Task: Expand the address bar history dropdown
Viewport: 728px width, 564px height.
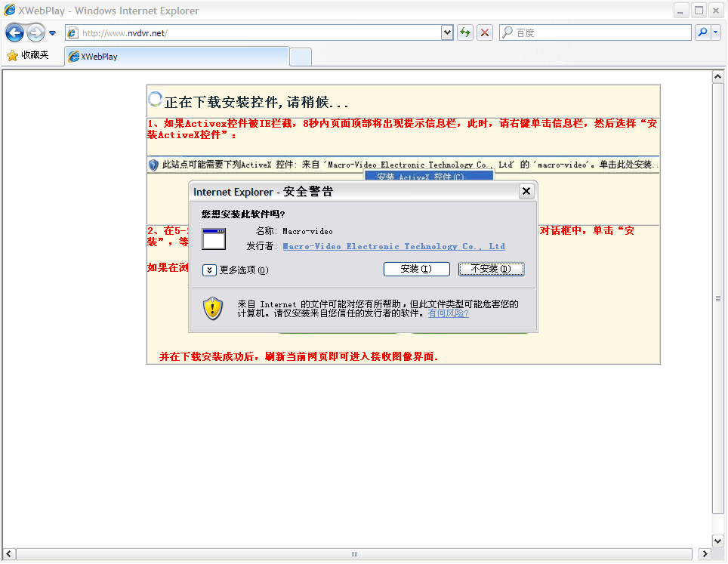Action: coord(447,32)
